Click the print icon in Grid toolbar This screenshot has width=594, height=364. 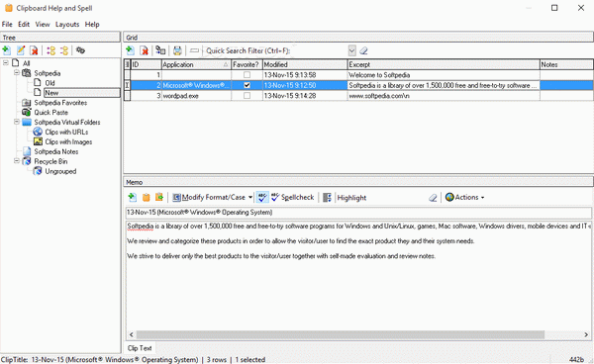click(177, 50)
